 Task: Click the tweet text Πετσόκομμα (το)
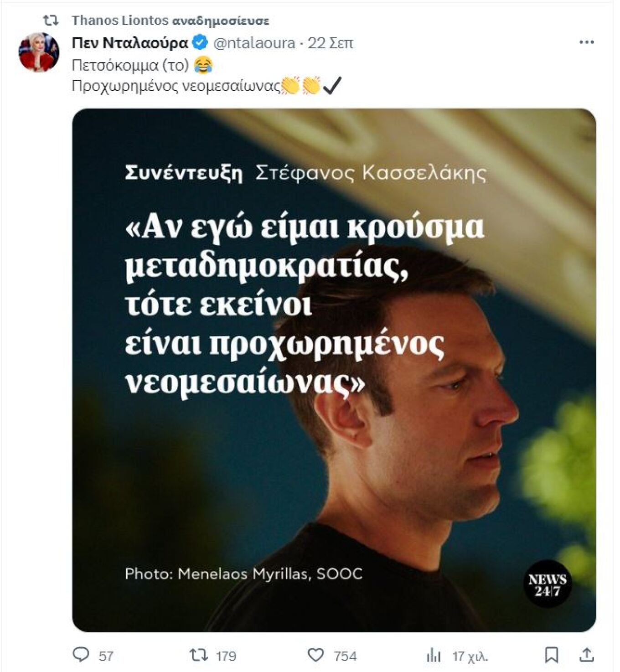tap(130, 65)
